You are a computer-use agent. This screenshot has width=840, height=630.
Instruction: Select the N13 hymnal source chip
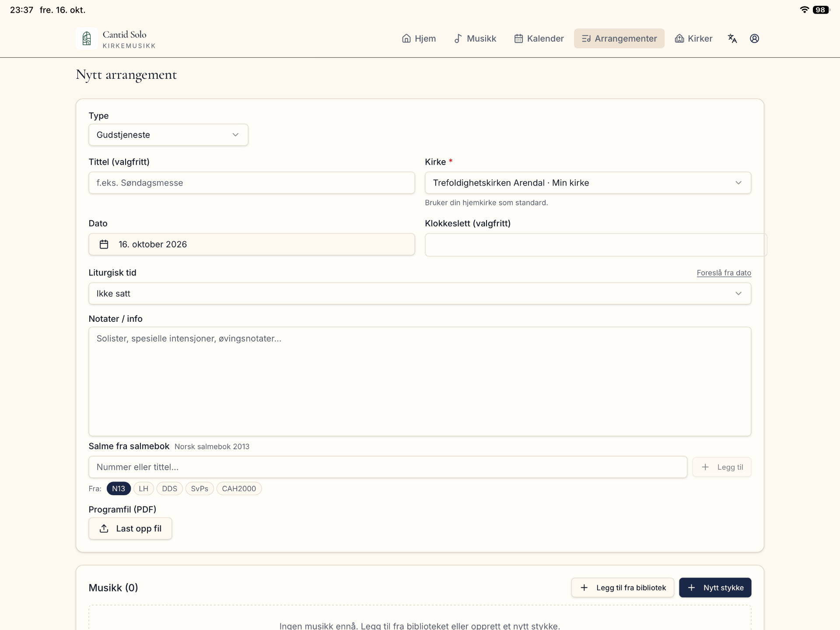coord(119,489)
